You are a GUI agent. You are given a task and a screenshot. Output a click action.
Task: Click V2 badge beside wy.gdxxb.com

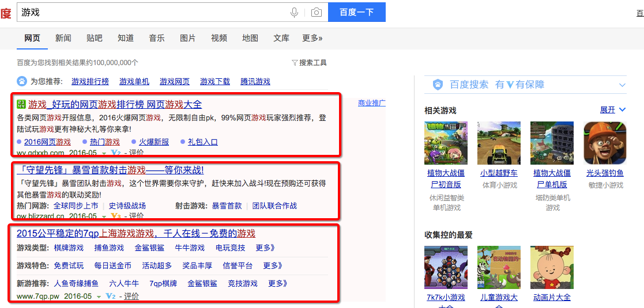pyautogui.click(x=116, y=153)
